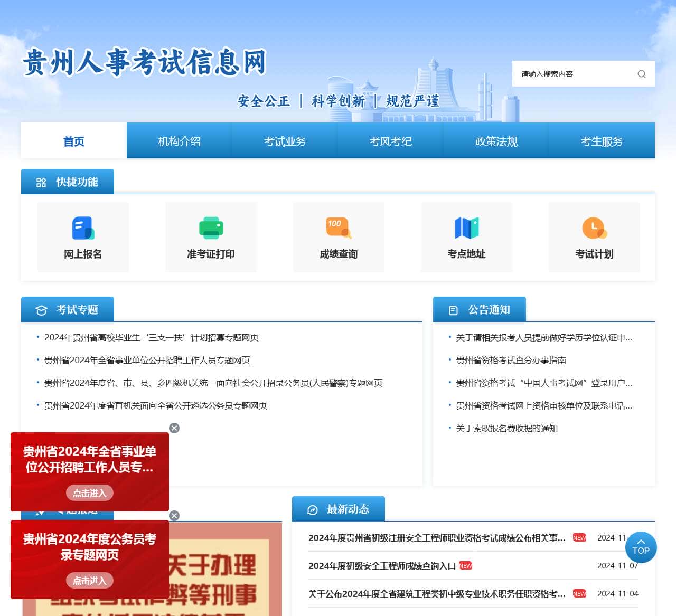Screen dimensions: 676x616
Task: Open the 考试计划 clock icon
Action: click(x=594, y=229)
